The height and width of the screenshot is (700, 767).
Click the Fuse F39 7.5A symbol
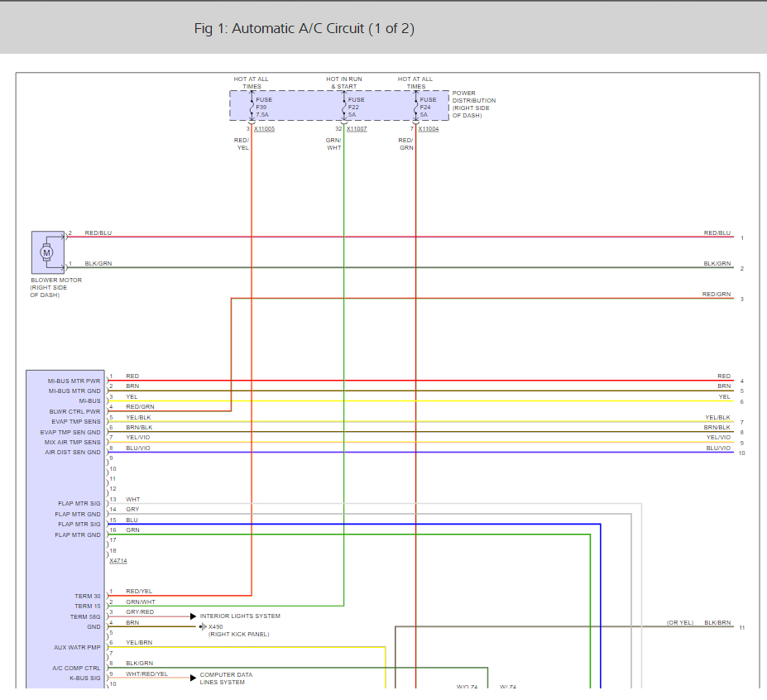tap(252, 107)
